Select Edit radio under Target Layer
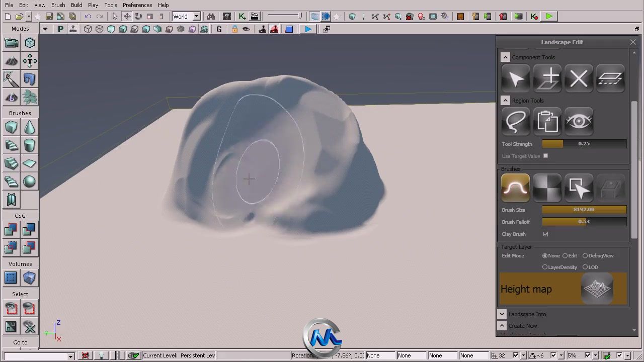This screenshot has width=644, height=362. [x=565, y=256]
